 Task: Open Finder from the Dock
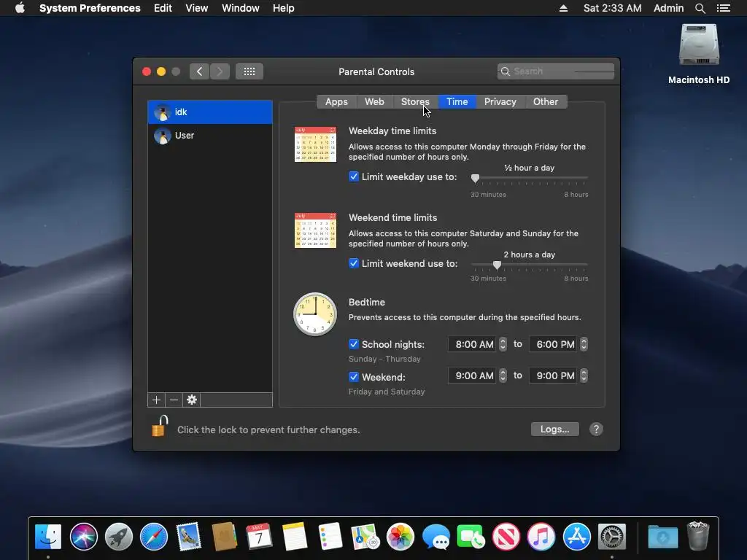pyautogui.click(x=48, y=537)
